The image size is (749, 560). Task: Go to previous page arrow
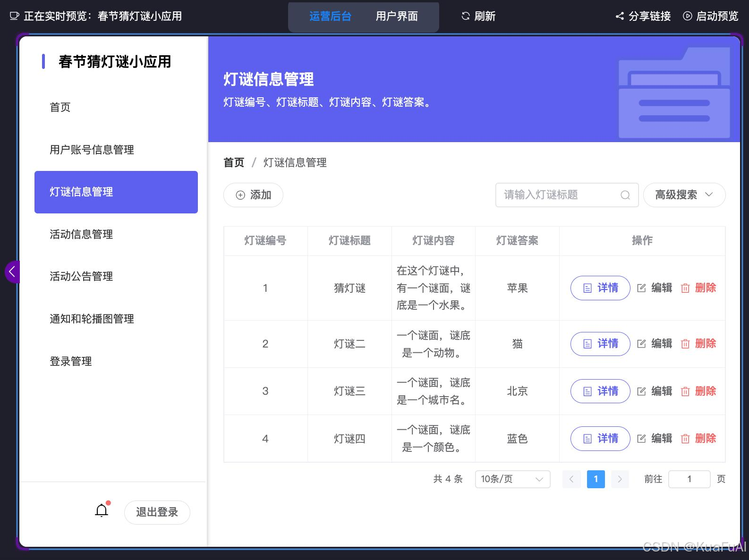(571, 479)
